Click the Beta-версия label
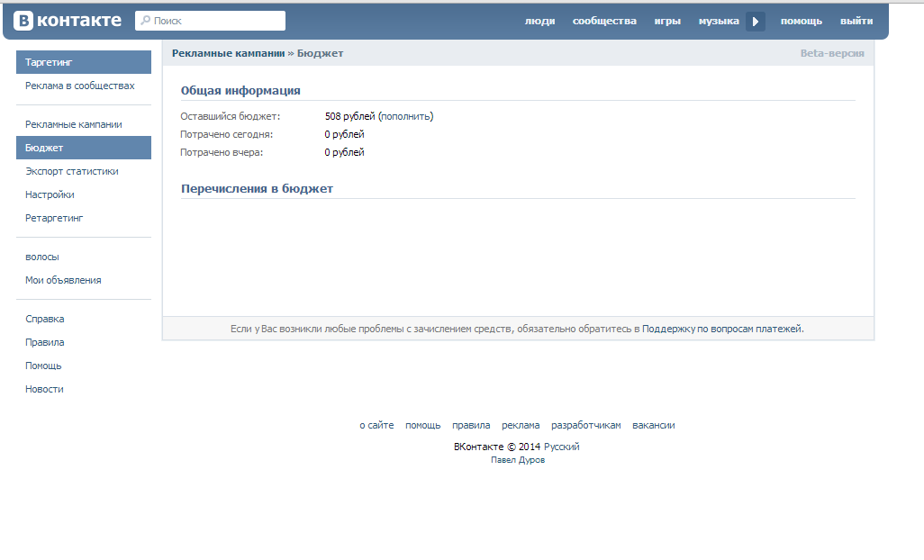Image resolution: width=924 pixels, height=560 pixels. pyautogui.click(x=832, y=54)
